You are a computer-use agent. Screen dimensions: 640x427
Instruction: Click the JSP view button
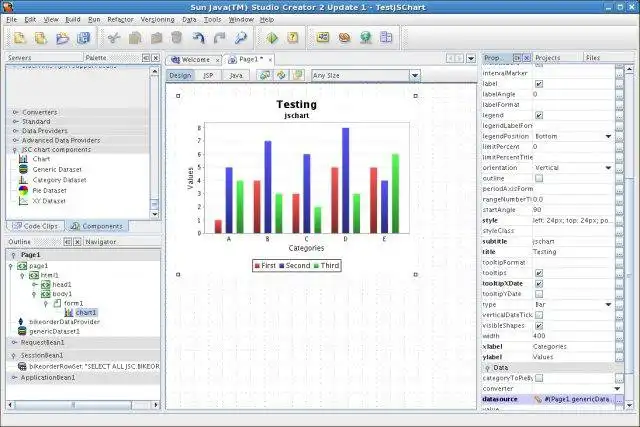pyautogui.click(x=208, y=76)
